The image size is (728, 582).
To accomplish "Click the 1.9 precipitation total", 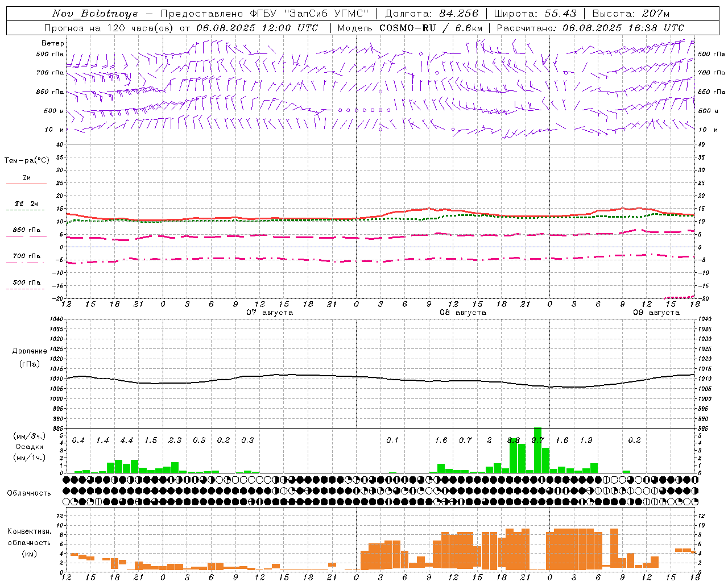I will click(x=586, y=440).
